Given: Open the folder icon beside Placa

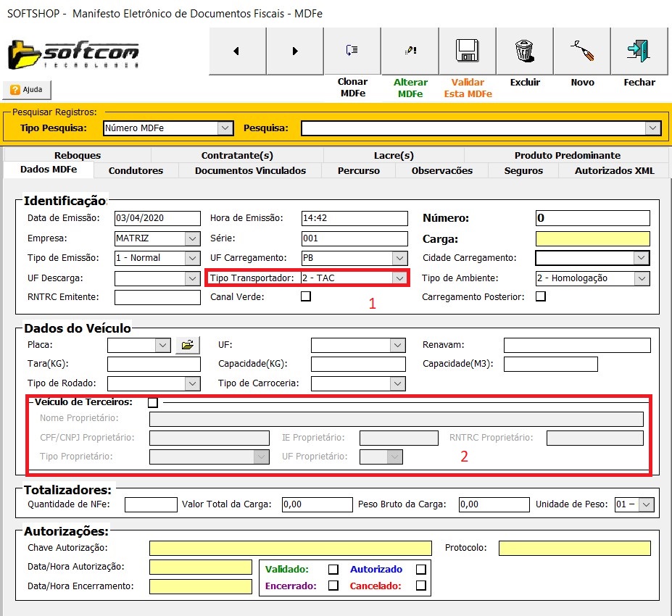Looking at the screenshot, I should (x=187, y=346).
